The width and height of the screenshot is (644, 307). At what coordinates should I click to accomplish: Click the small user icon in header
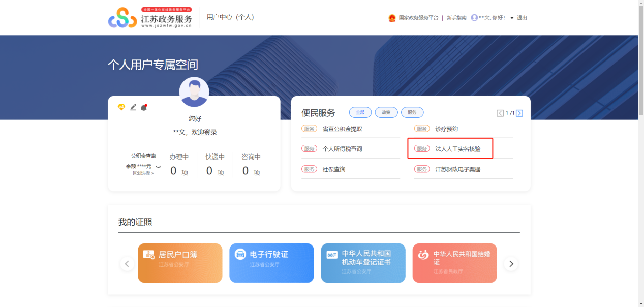[x=474, y=18]
